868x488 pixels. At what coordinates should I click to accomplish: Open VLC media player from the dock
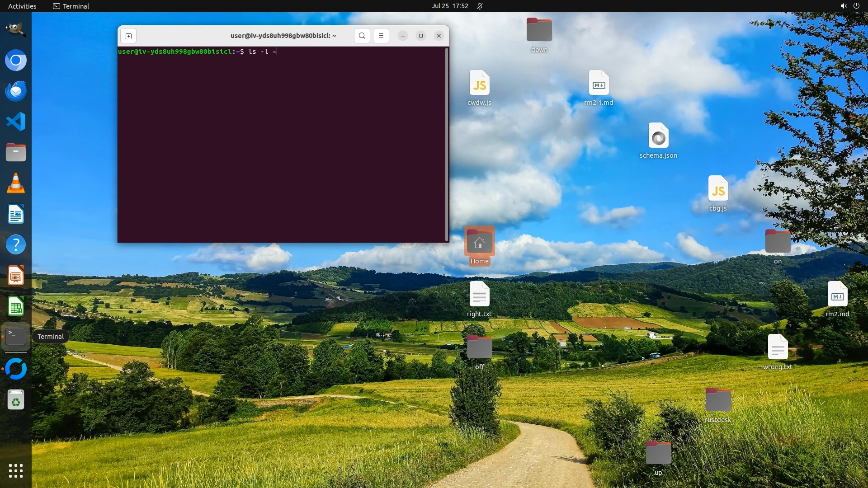click(16, 183)
